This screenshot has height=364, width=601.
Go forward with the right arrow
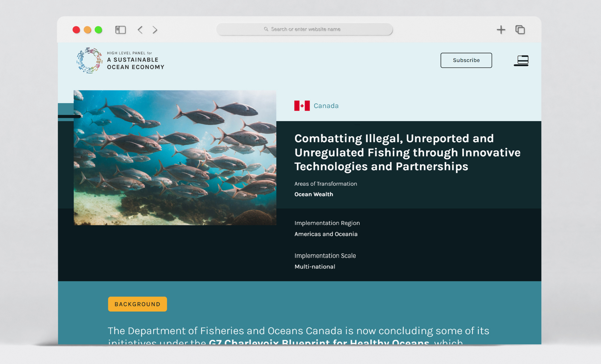pyautogui.click(x=155, y=30)
